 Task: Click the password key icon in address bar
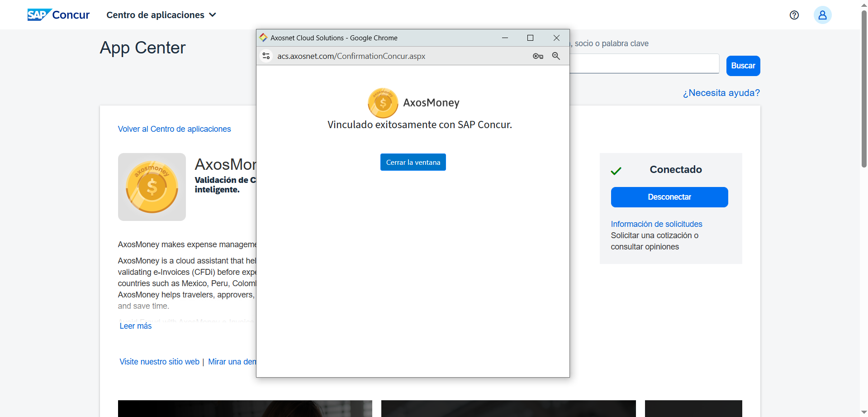point(538,56)
